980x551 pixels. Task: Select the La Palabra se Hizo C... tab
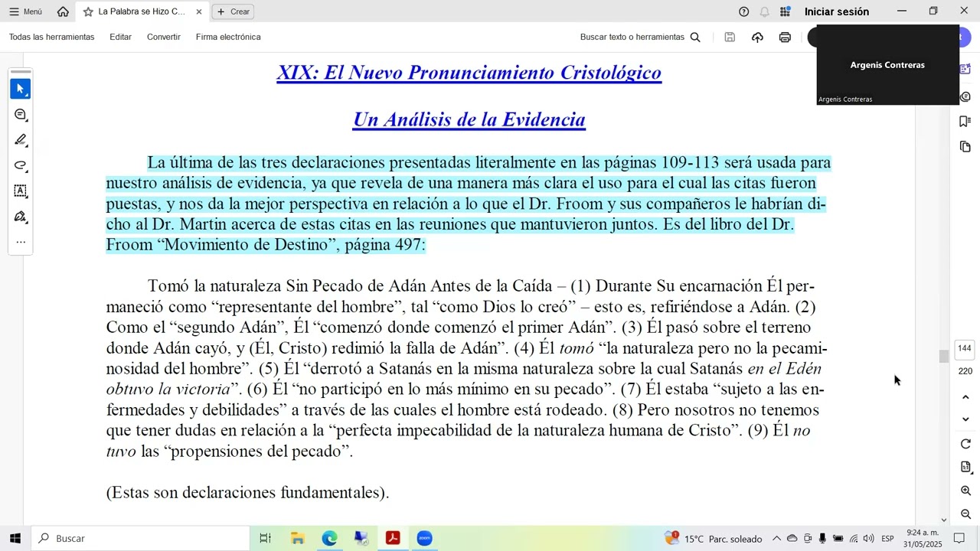click(142, 11)
